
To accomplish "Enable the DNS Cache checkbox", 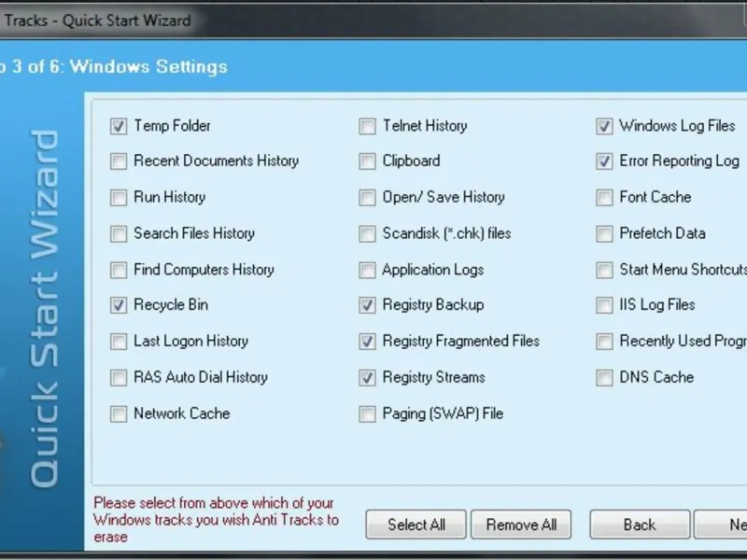I will point(604,378).
